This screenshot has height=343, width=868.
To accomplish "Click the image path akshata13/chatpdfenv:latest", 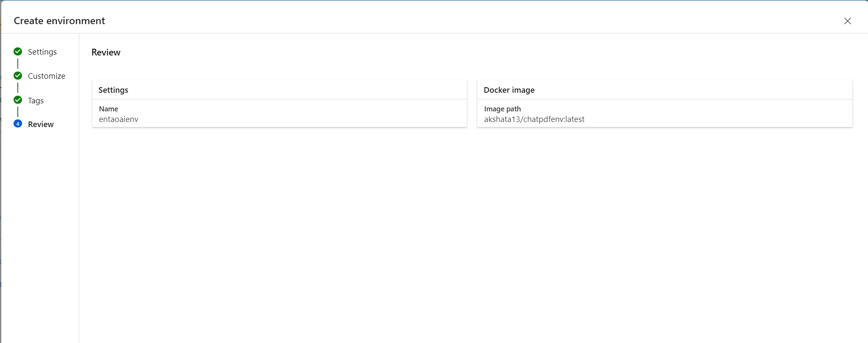I will (x=534, y=119).
